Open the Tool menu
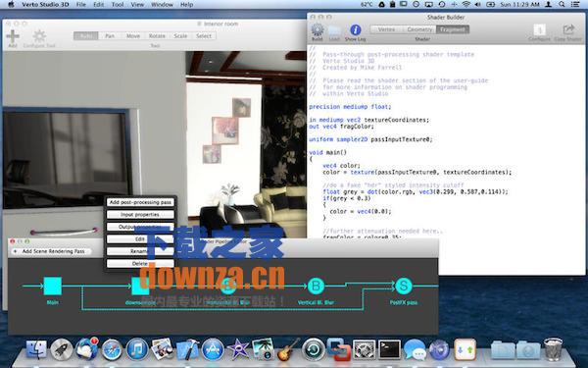 (118, 5)
